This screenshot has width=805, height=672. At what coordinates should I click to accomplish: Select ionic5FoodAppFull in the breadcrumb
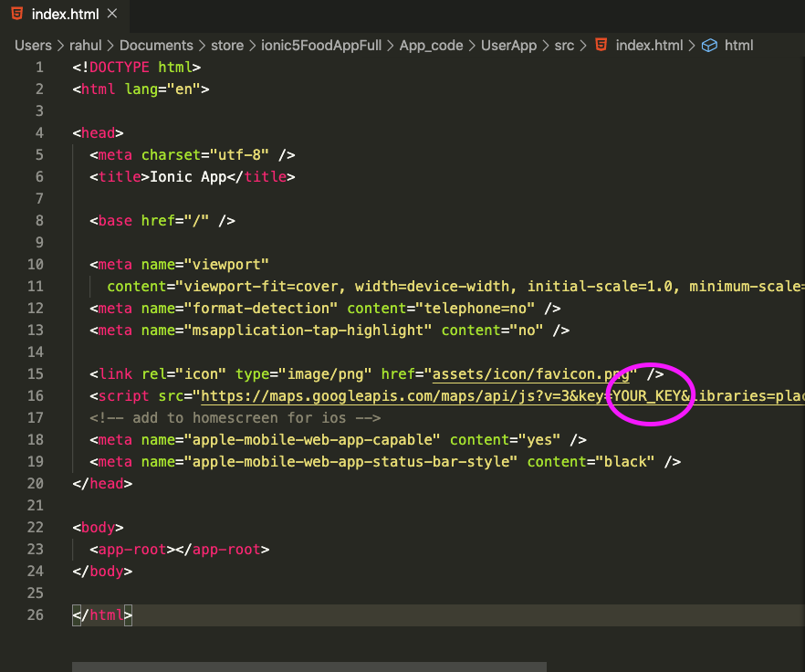[321, 45]
